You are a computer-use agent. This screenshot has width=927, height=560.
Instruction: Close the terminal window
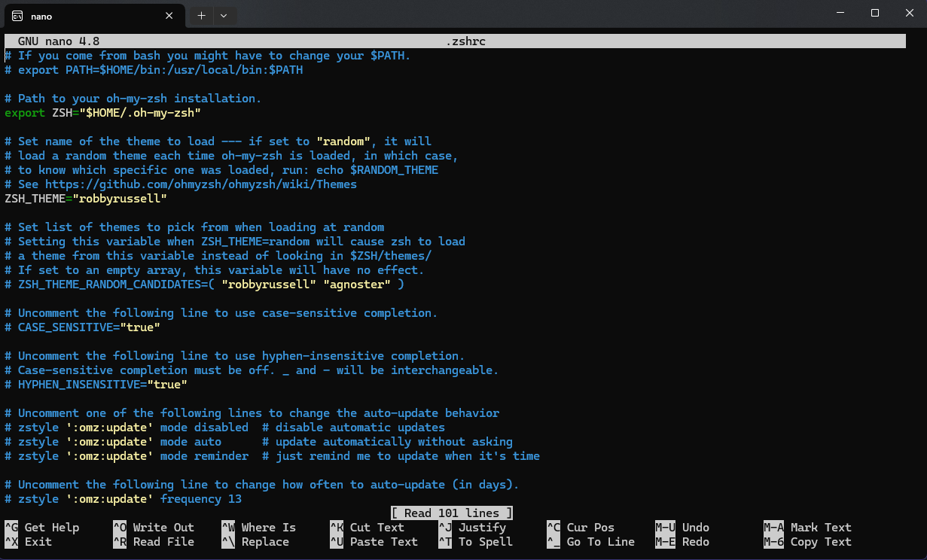[910, 13]
